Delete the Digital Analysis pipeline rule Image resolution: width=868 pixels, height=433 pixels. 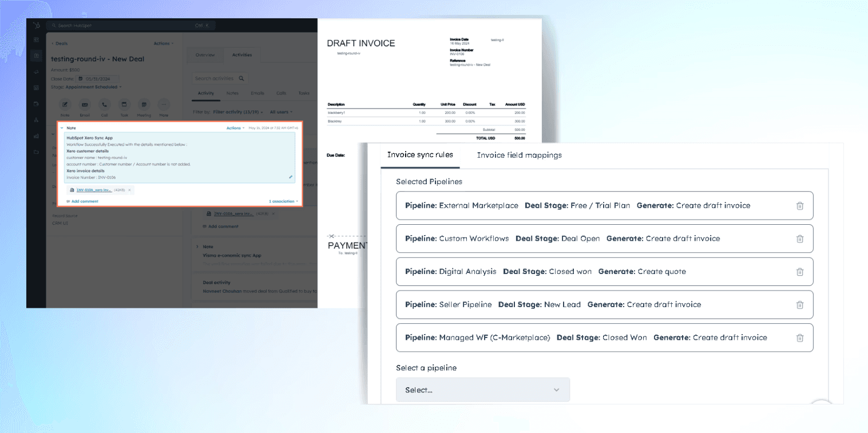point(800,272)
